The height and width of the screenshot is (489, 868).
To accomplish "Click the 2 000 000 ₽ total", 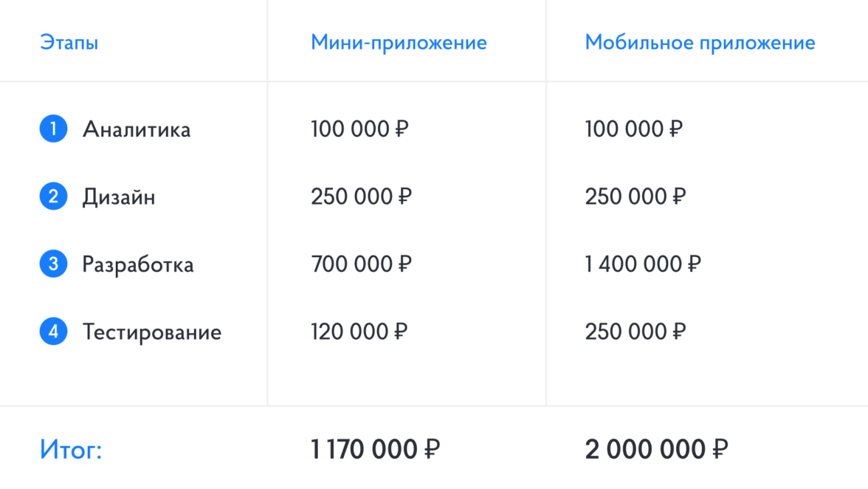I will pos(657,449).
